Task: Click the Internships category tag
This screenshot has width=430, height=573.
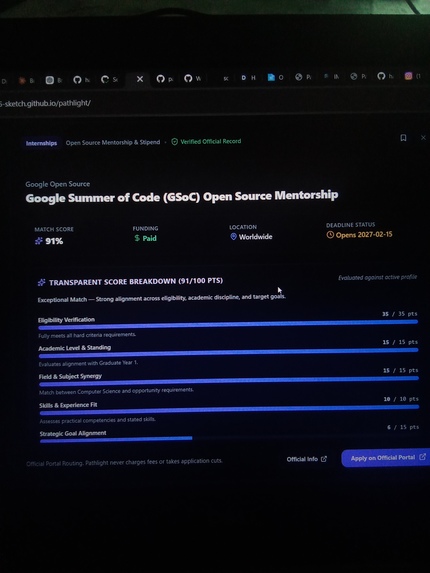Action: tap(41, 143)
